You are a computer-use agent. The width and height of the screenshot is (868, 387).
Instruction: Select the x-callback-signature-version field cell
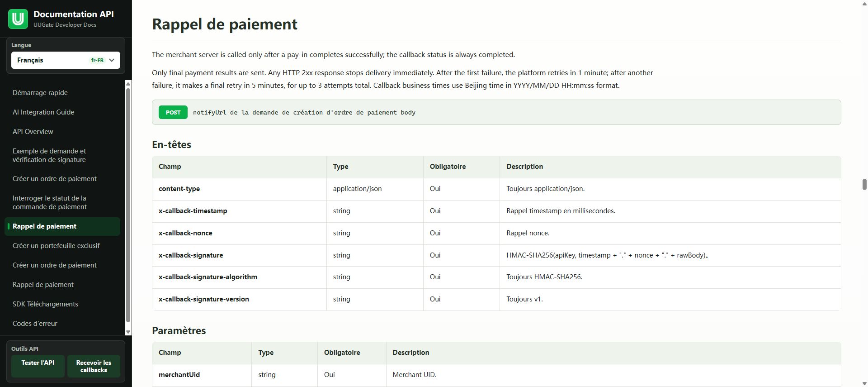(x=240, y=299)
